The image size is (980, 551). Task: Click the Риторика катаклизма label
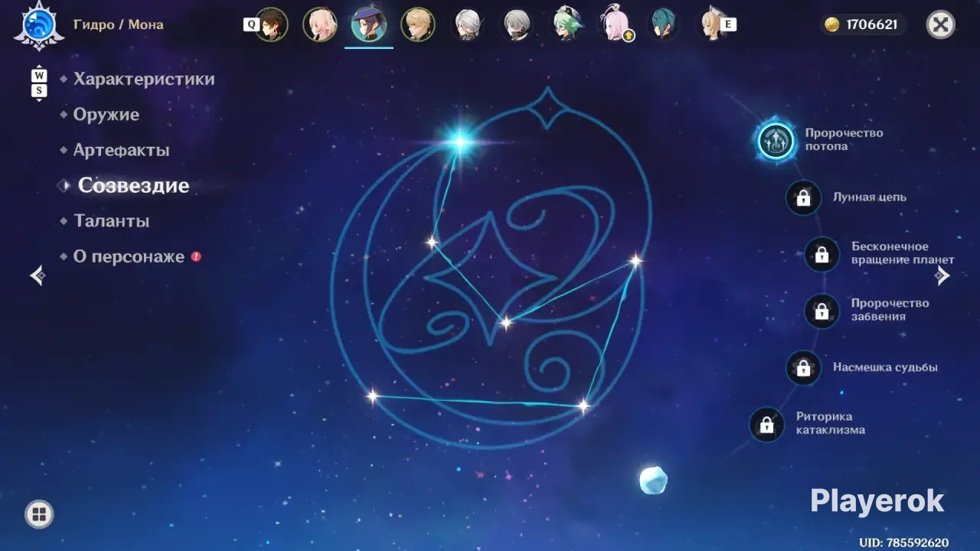831,423
